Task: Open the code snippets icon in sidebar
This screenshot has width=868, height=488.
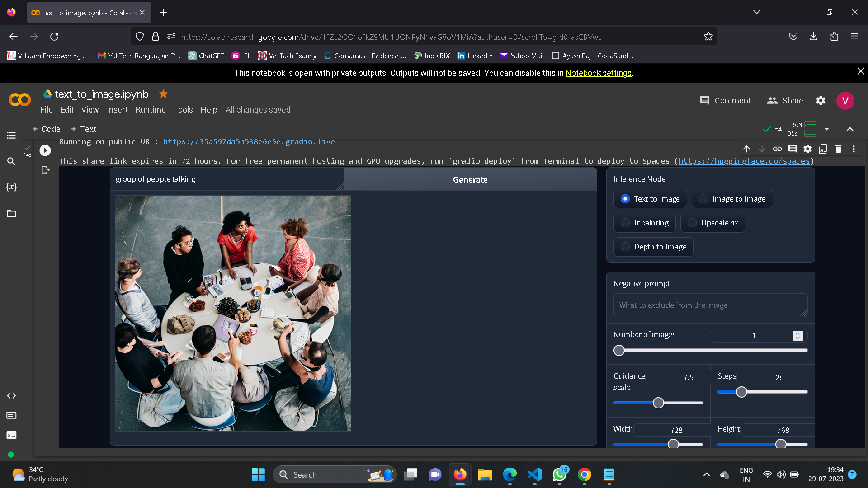Action: click(11, 396)
